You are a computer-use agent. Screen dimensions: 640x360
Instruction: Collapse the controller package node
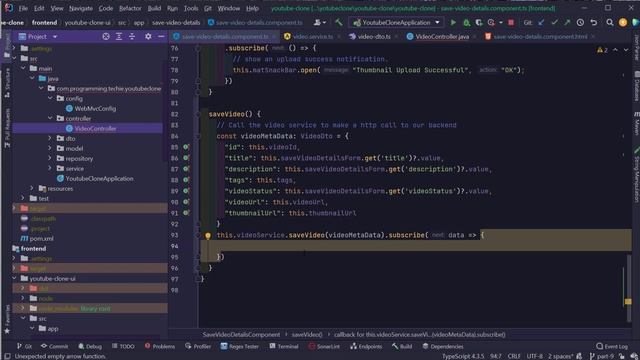click(50, 118)
